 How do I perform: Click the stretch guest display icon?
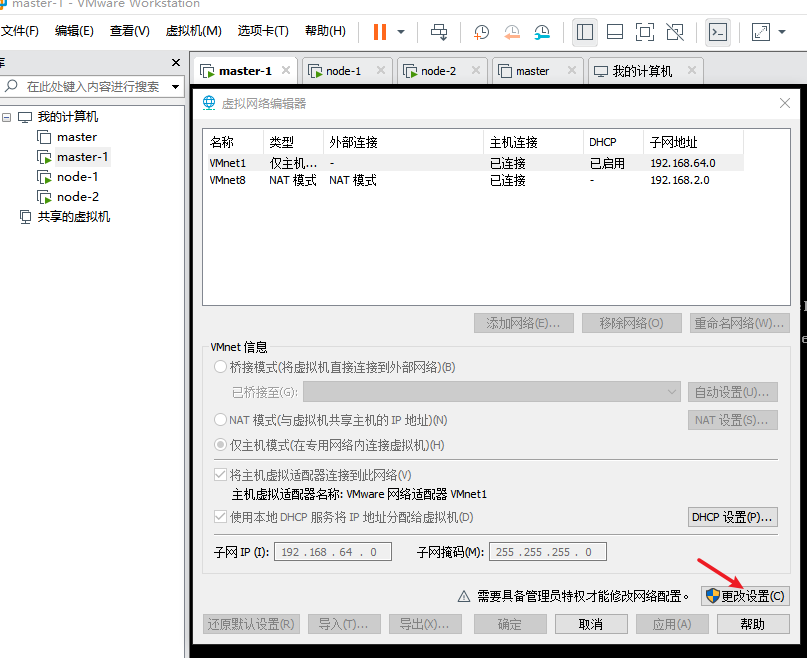pos(761,32)
